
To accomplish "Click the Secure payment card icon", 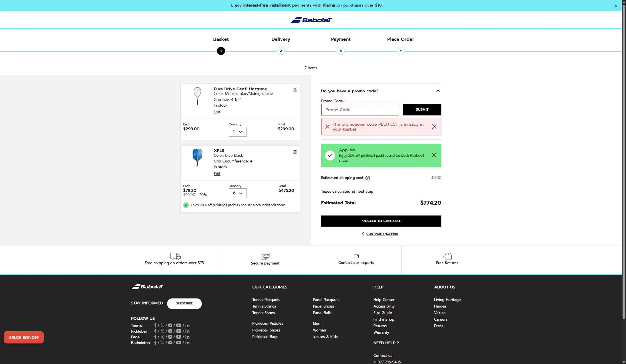I will pyautogui.click(x=265, y=256).
